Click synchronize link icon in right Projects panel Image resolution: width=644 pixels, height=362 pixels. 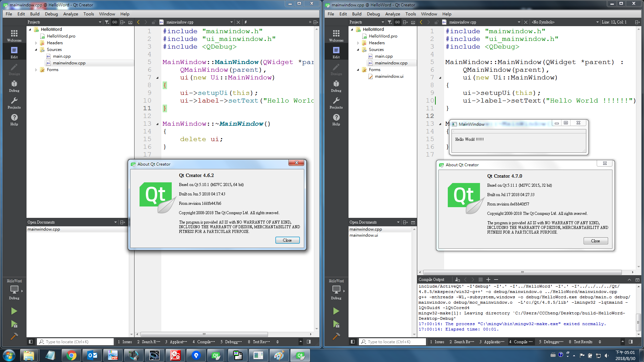(397, 22)
